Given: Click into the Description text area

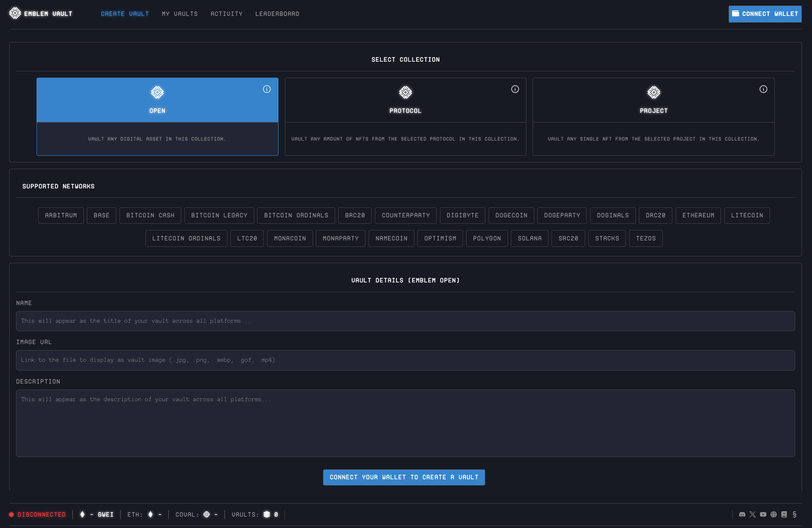Looking at the screenshot, I should [x=406, y=423].
